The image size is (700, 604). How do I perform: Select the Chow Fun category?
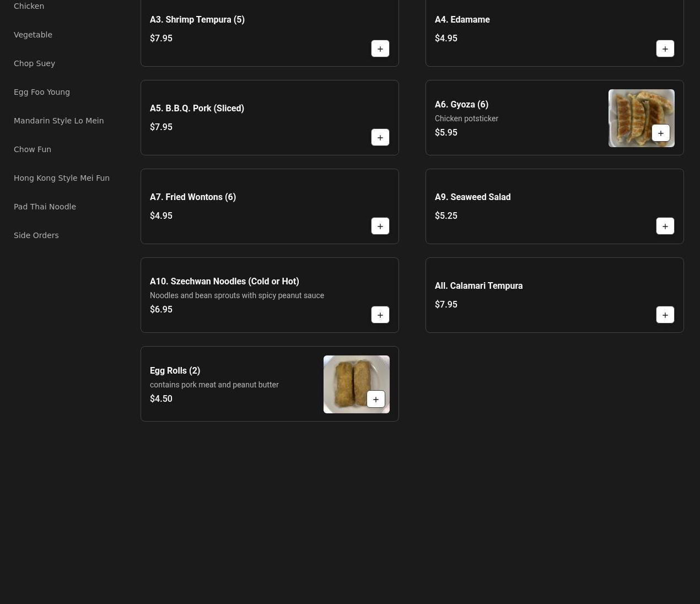pyautogui.click(x=33, y=149)
